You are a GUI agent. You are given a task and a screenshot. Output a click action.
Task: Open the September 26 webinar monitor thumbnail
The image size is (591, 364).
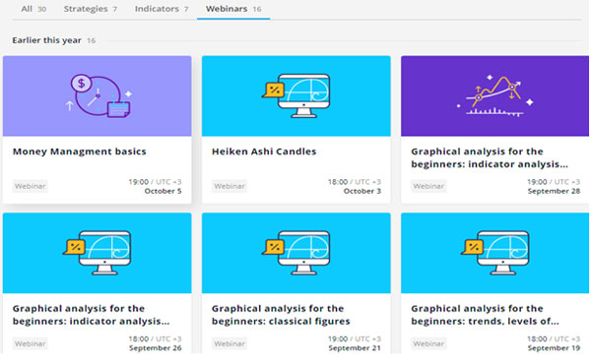(97, 253)
